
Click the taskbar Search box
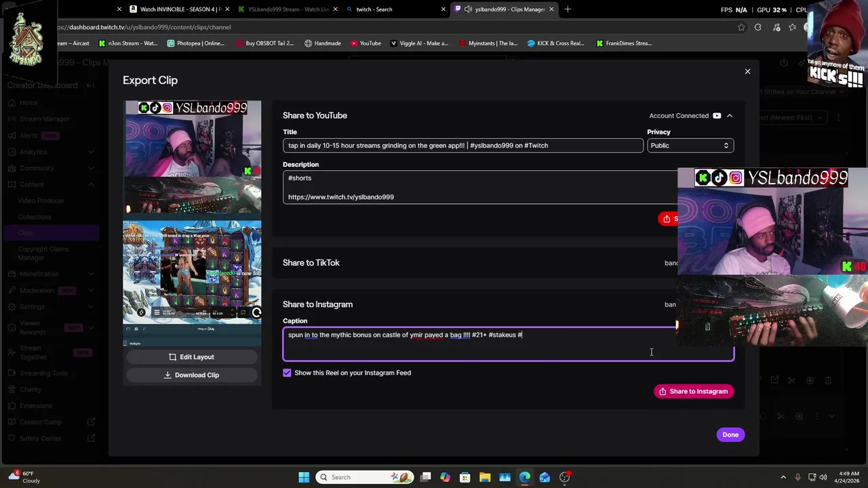click(x=366, y=477)
